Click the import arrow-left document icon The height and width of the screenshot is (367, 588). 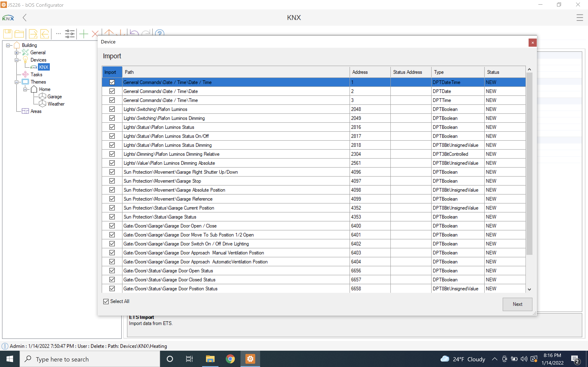click(x=45, y=34)
